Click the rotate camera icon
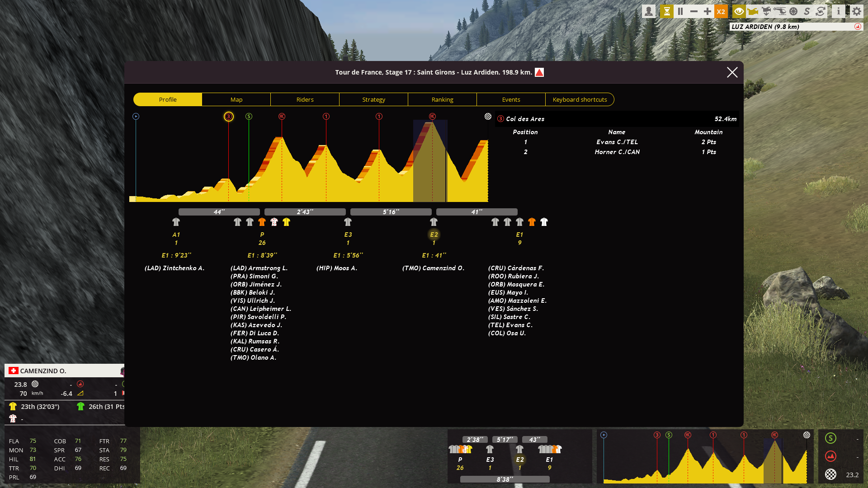Screen dimensions: 868x488 pos(821,11)
